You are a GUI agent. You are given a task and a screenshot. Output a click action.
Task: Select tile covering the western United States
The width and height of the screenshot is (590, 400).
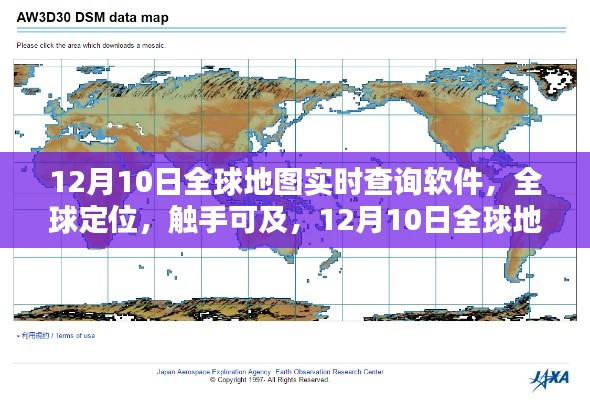[x=459, y=138]
